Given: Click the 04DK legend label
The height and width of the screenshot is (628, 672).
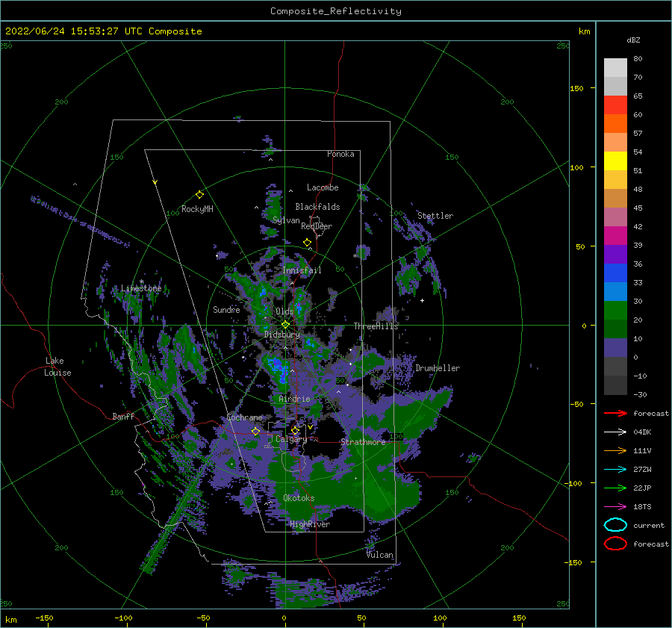Looking at the screenshot, I should (x=642, y=432).
